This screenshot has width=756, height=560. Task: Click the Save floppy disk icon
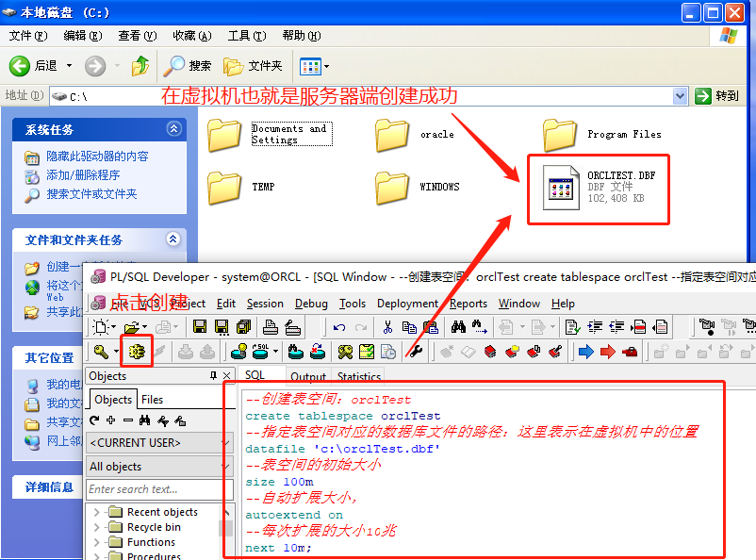click(200, 327)
